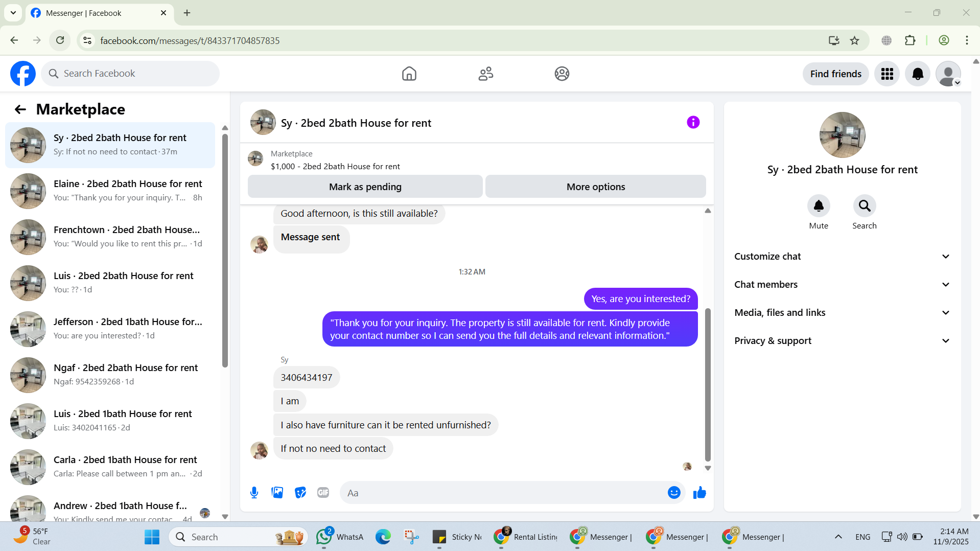Viewport: 980px width, 551px height.
Task: Open Luis 2bed 1bath conversation
Action: (x=110, y=421)
